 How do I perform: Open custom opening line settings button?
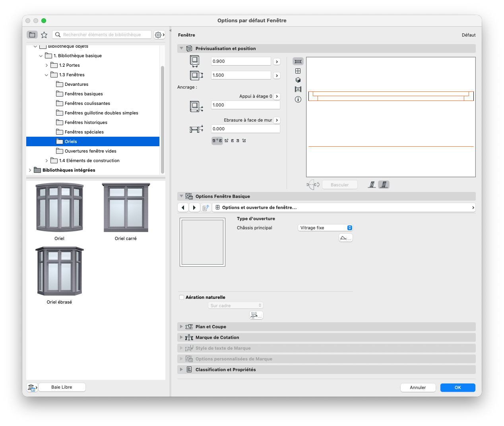345,238
